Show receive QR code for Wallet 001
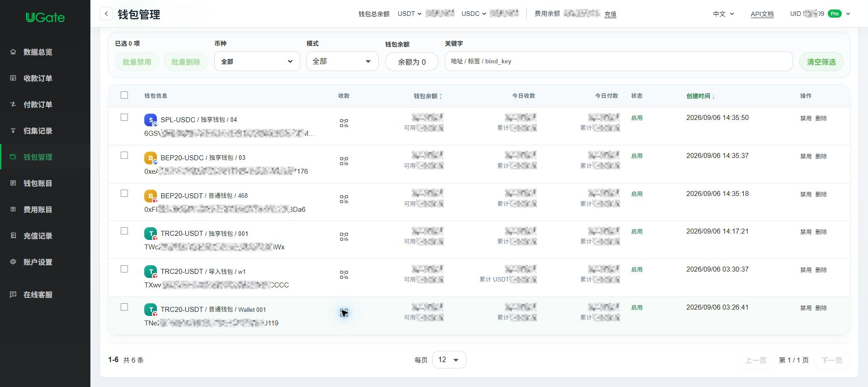868x387 pixels. pyautogui.click(x=344, y=313)
